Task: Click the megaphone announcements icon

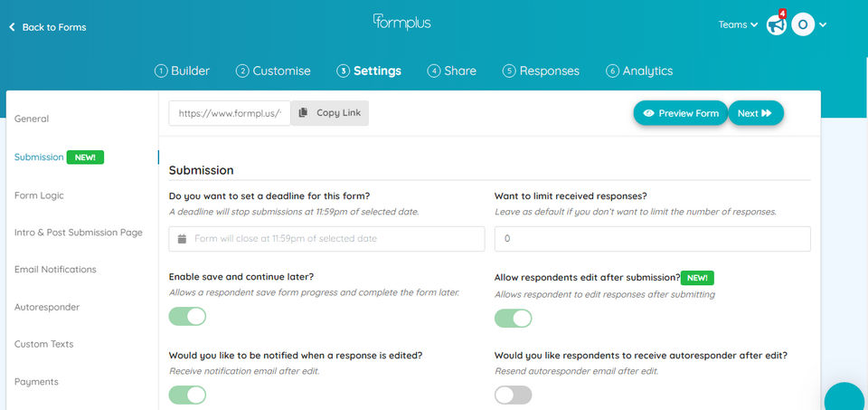Action: pyautogui.click(x=776, y=25)
